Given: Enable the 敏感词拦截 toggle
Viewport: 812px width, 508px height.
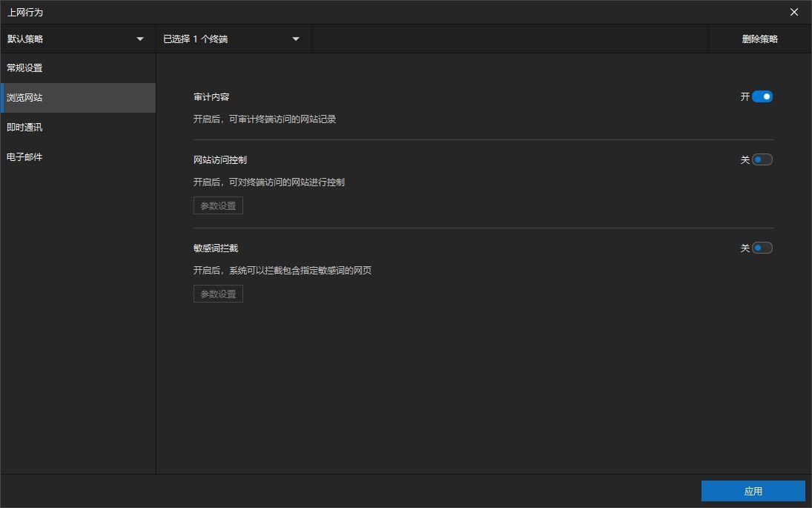Looking at the screenshot, I should (x=762, y=248).
